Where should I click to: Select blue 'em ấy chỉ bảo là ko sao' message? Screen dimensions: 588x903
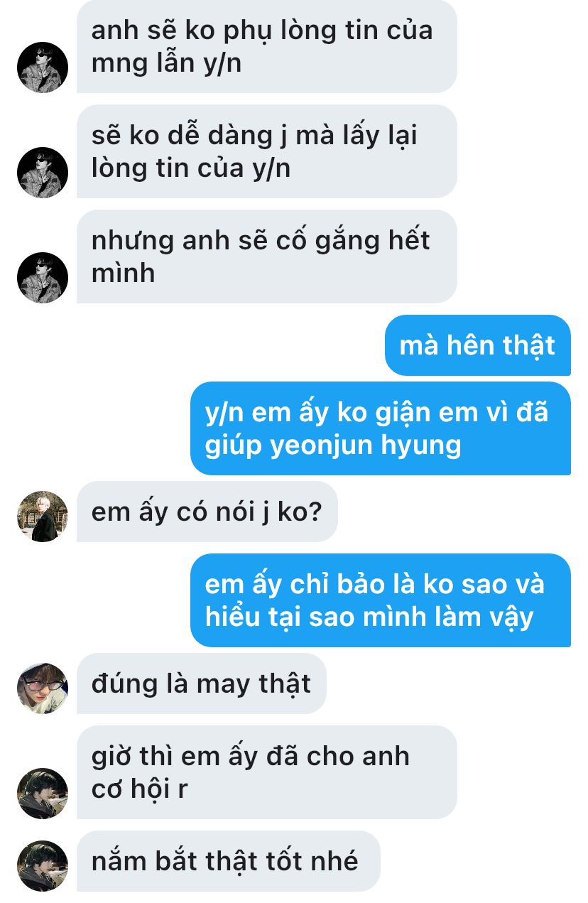click(x=381, y=600)
